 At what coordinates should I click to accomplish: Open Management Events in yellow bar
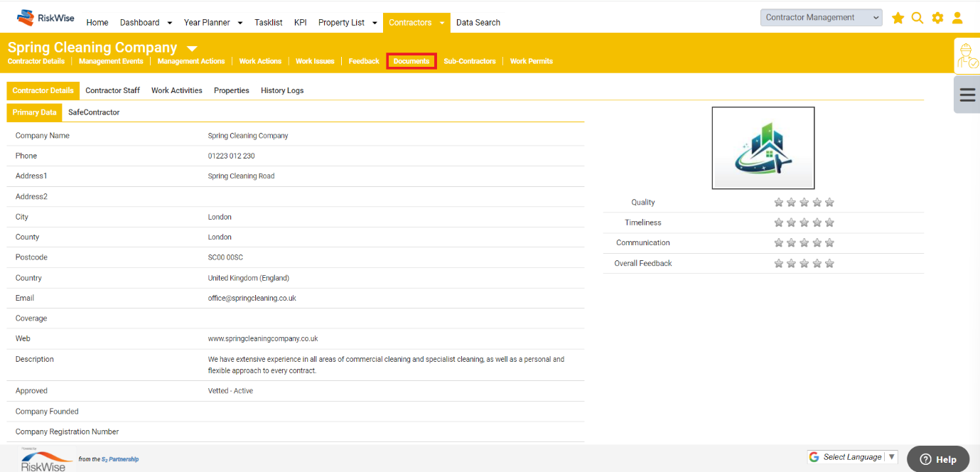click(111, 61)
